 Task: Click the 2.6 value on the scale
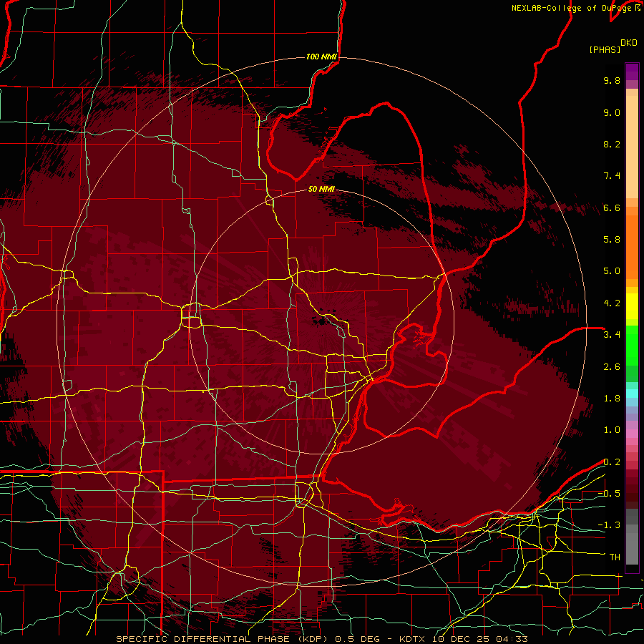click(612, 367)
